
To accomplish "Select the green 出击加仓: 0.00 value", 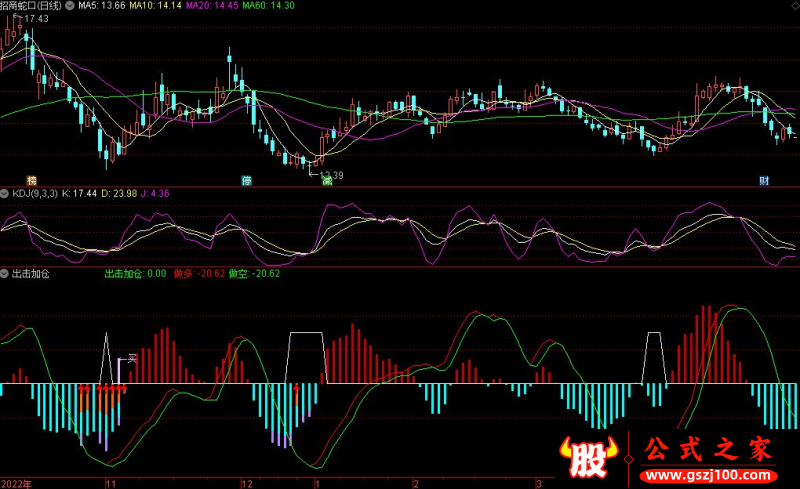I will pyautogui.click(x=135, y=274).
